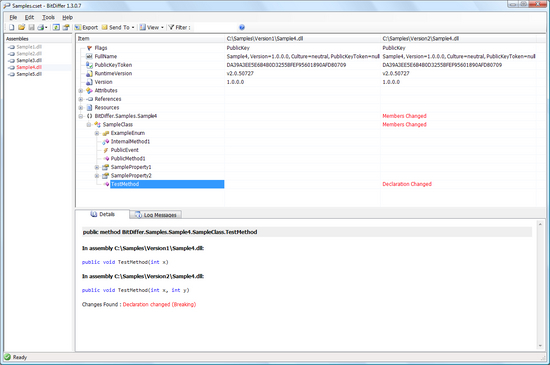Select Sample3.dll in Assemblies list
Viewport: 550px width, 365px height.
(x=29, y=60)
